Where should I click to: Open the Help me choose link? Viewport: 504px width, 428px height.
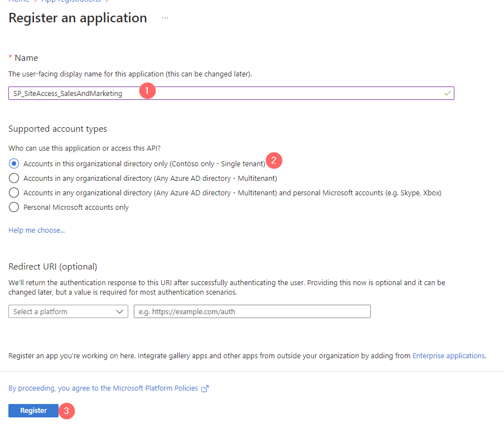click(x=37, y=230)
